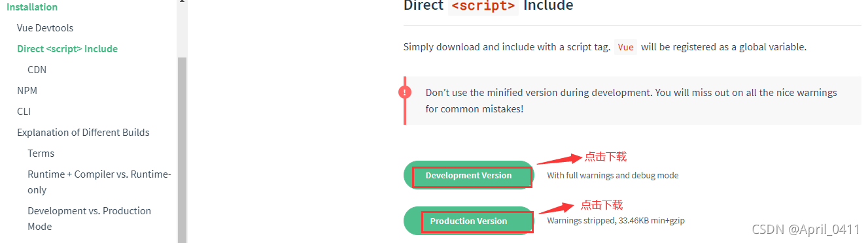Screen dimensions: 868x243
Task: Click the red exclamation warning icon
Action: coord(405,93)
